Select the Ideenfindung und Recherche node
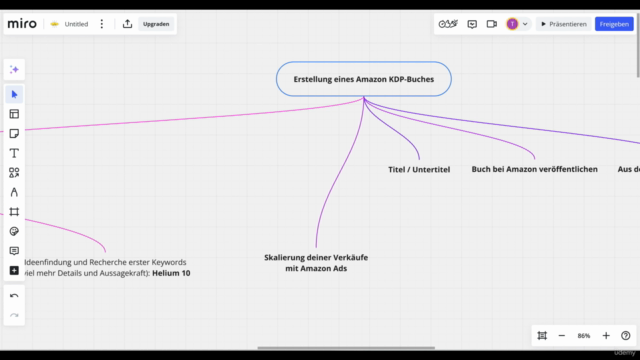Viewport: 640px width, 360px height. pos(107,268)
